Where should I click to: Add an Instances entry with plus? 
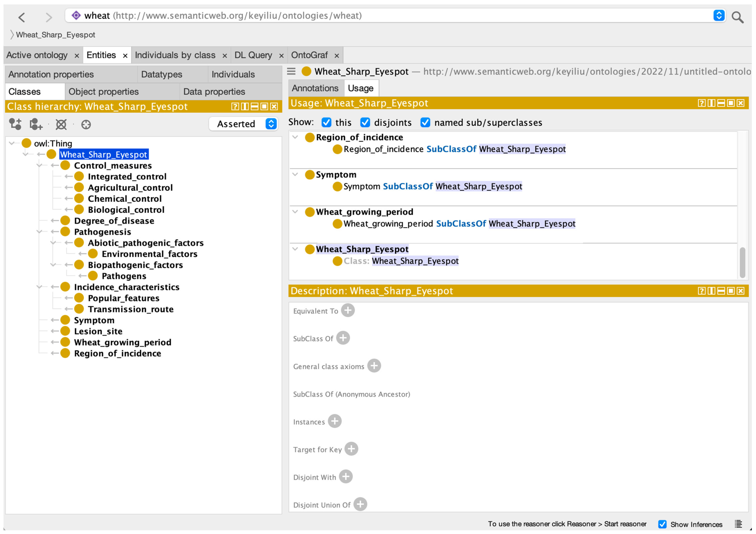335,421
